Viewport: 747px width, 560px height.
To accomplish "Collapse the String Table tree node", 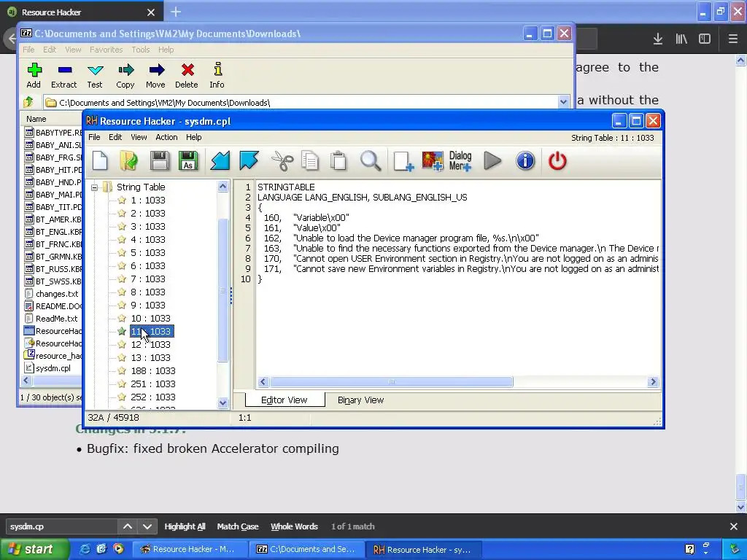I will pos(94,187).
